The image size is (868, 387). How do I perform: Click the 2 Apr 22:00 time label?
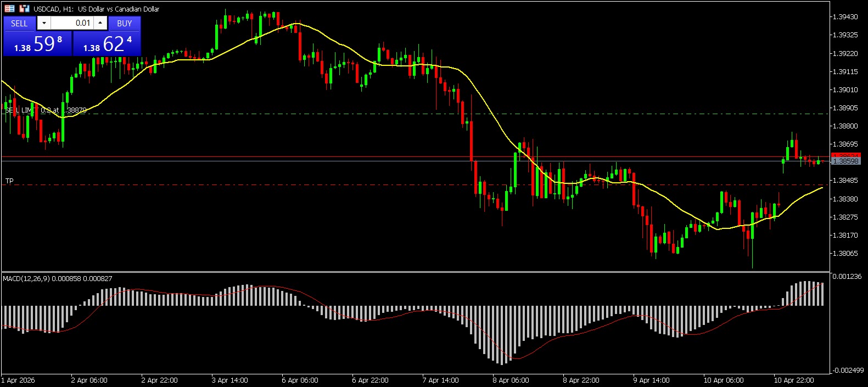[x=160, y=380]
